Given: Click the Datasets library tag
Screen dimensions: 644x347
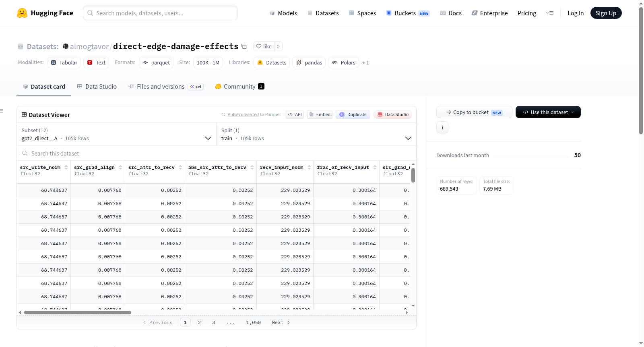Looking at the screenshot, I should [x=272, y=62].
